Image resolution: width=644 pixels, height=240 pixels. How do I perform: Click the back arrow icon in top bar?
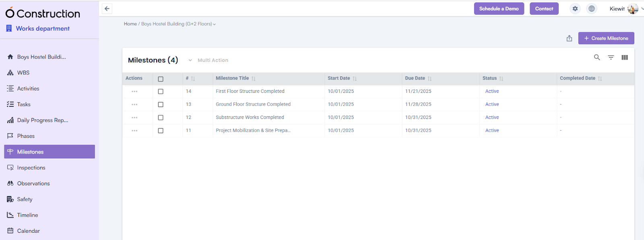click(x=107, y=9)
